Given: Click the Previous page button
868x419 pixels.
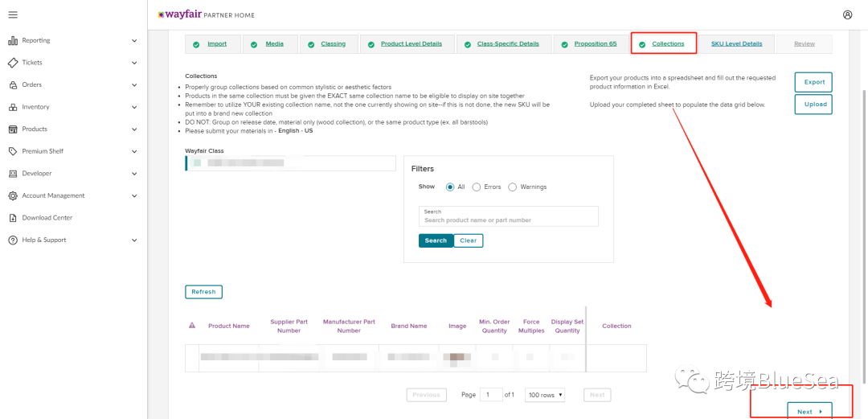Looking at the screenshot, I should (426, 395).
